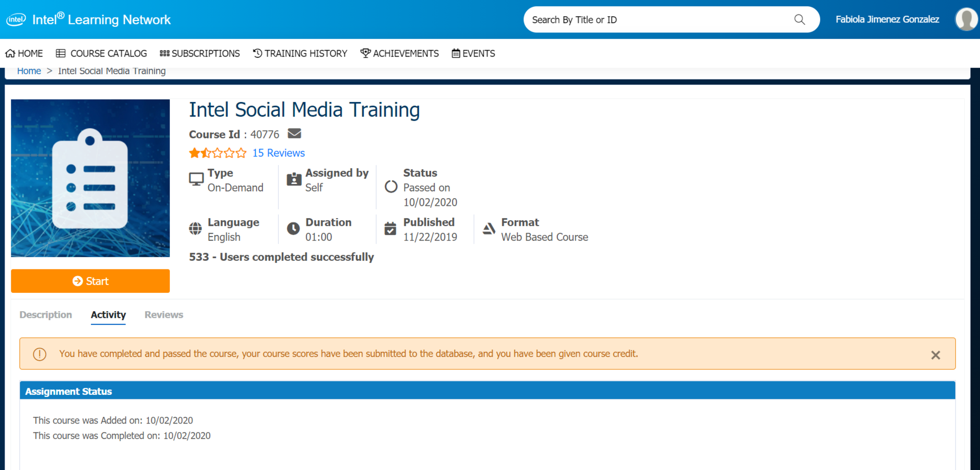Open Training History from navigation
Image resolution: width=980 pixels, height=470 pixels.
(x=300, y=54)
